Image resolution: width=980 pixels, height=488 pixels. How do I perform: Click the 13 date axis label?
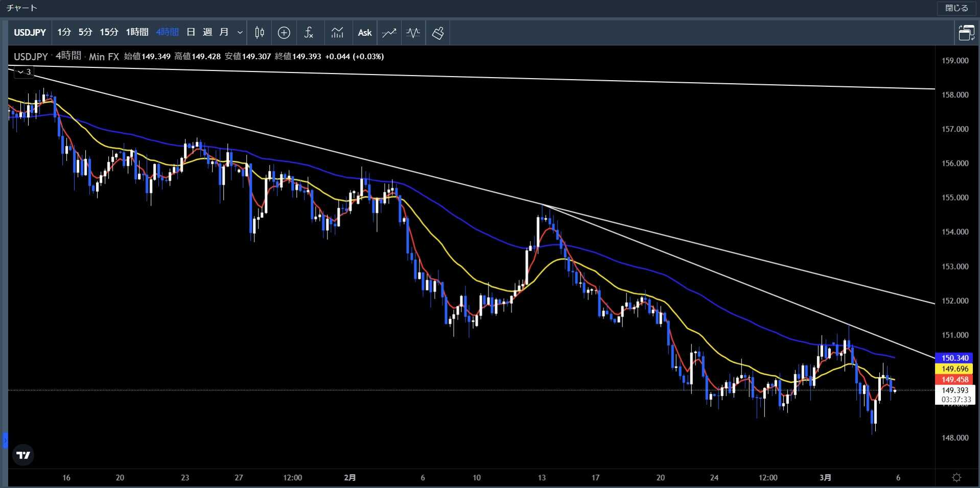pos(542,478)
